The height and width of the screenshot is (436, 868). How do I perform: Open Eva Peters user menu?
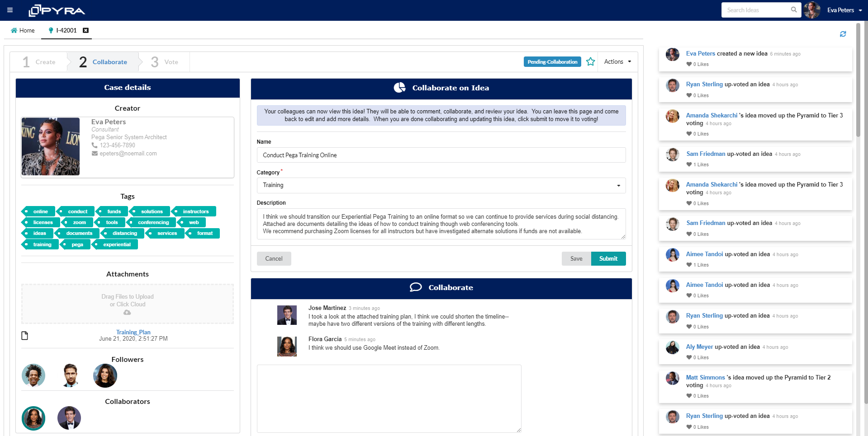844,10
